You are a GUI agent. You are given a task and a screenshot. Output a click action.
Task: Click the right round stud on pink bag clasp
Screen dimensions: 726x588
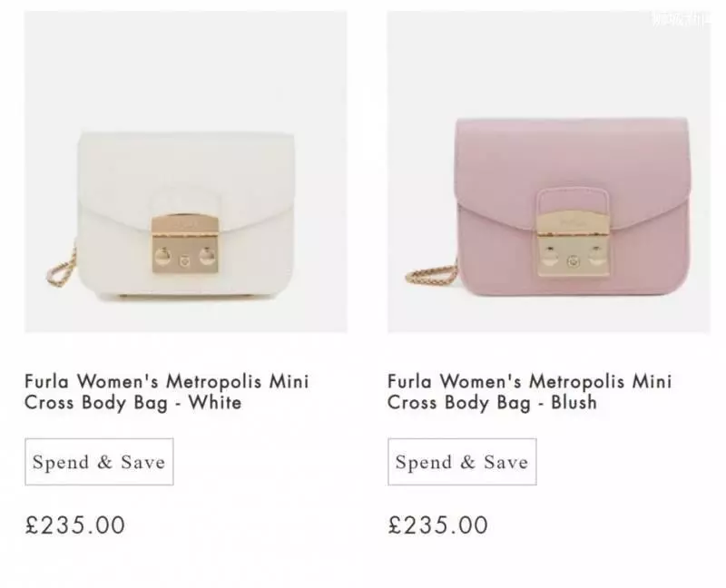tap(596, 256)
